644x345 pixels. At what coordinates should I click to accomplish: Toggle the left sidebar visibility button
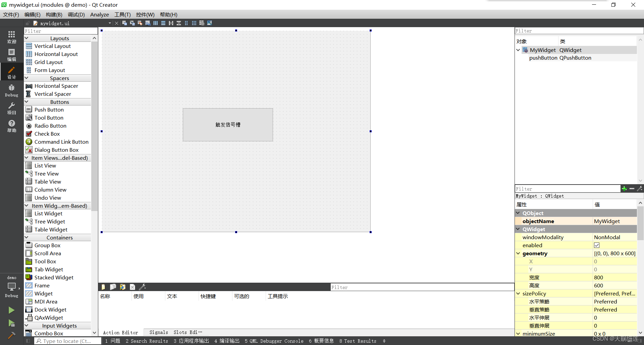pyautogui.click(x=28, y=341)
